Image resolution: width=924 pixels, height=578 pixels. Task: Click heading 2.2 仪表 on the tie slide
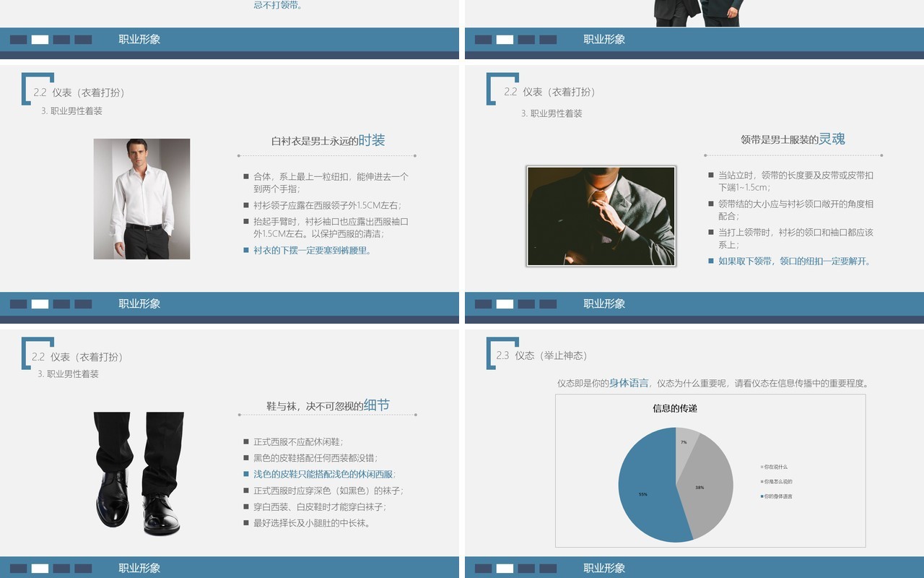pos(550,92)
